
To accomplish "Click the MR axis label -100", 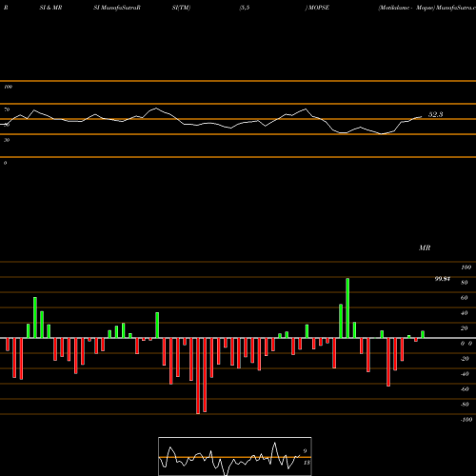I will pyautogui.click(x=466, y=420).
